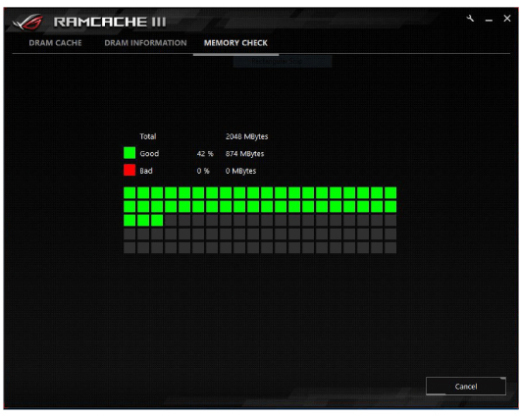
Task: Click the 'Good' label text
Action: (149, 154)
